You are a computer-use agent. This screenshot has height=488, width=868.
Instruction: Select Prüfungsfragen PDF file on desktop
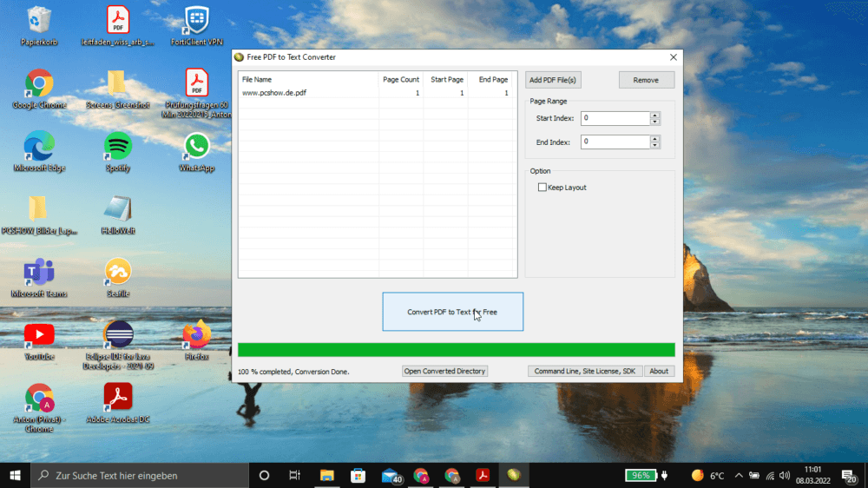point(196,93)
